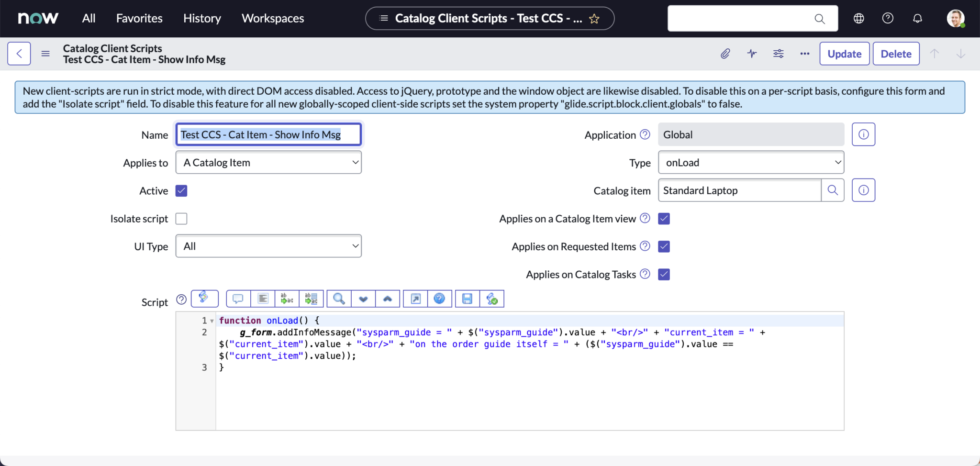The height and width of the screenshot is (466, 980).
Task: Star the Catalog Client Scripts record favorite
Action: pos(595,18)
